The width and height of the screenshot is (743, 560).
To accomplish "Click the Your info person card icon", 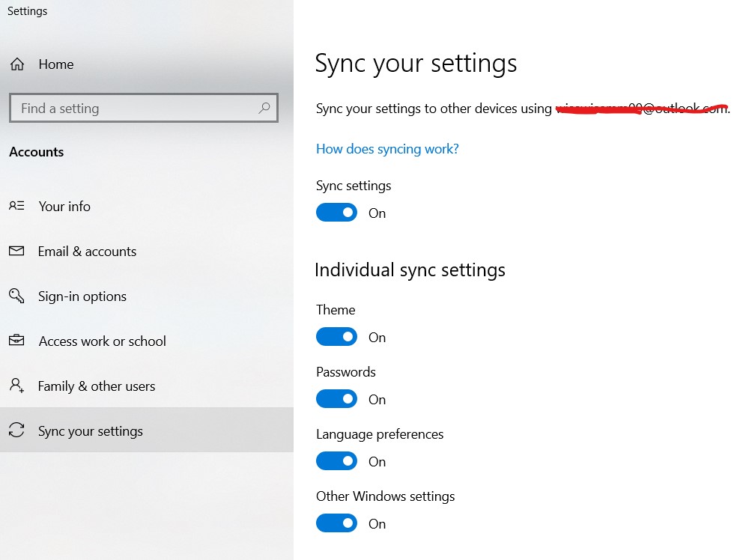I will pos(16,206).
